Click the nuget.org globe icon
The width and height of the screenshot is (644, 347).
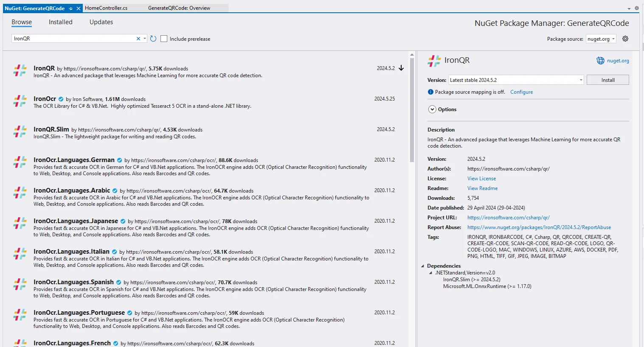pyautogui.click(x=600, y=61)
